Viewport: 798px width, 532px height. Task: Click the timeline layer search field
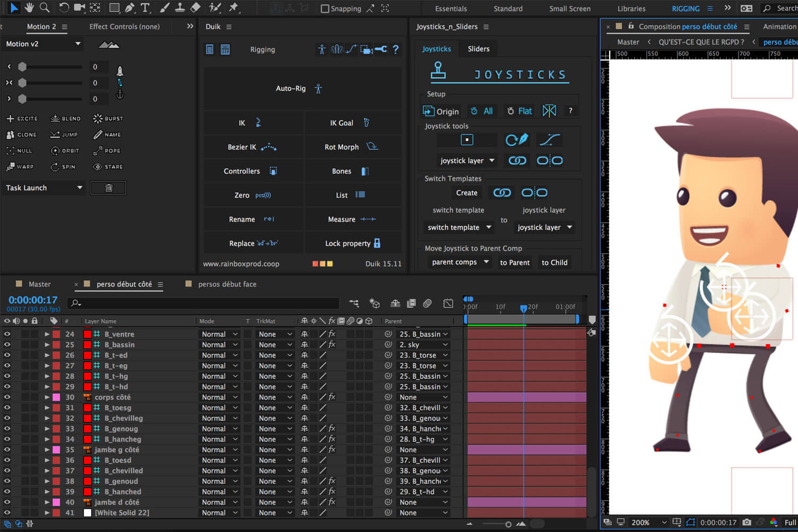click(x=203, y=303)
